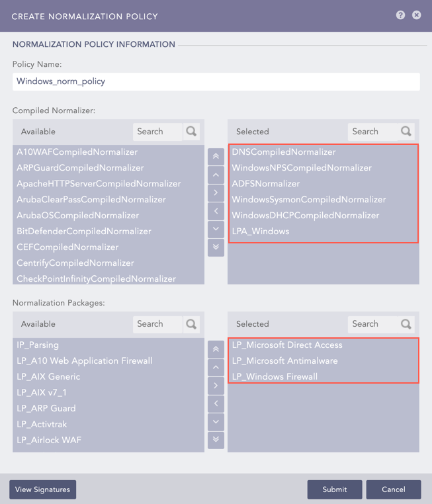Select LP_Microsoft Antimalware in selected packages

coord(284,360)
